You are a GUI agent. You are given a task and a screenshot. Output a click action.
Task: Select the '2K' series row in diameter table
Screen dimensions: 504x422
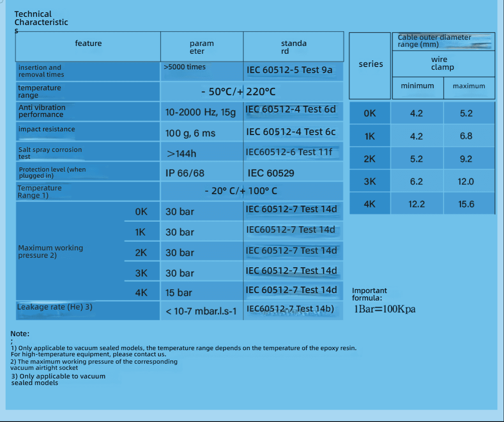(x=370, y=159)
